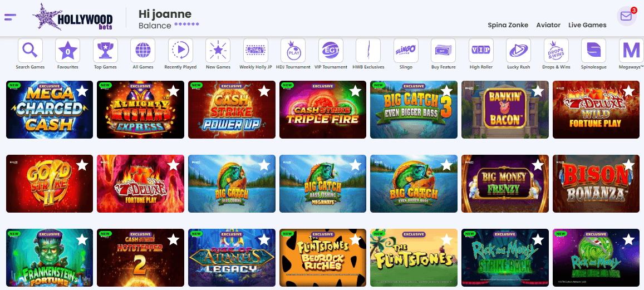
Task: Launch Bison Bonanza game
Action: point(596,184)
